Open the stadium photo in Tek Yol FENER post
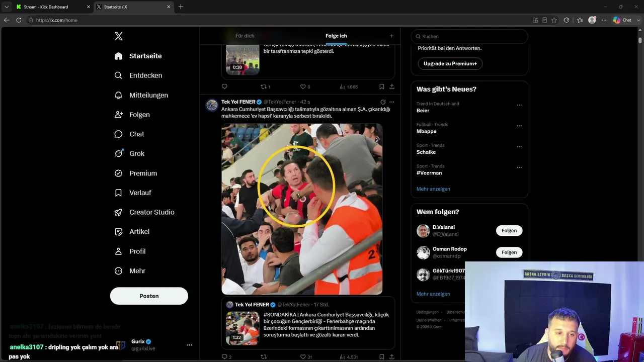644x362 pixels. pyautogui.click(x=302, y=209)
